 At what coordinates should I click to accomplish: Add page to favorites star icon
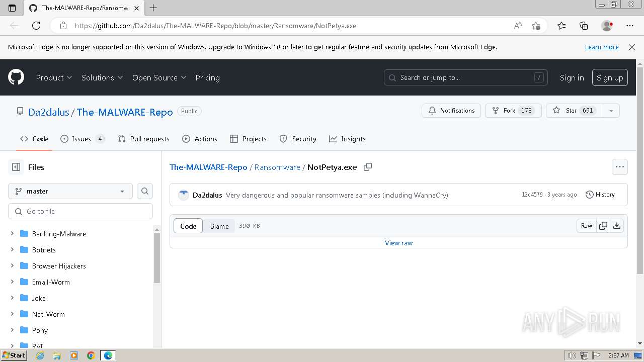click(536, 26)
